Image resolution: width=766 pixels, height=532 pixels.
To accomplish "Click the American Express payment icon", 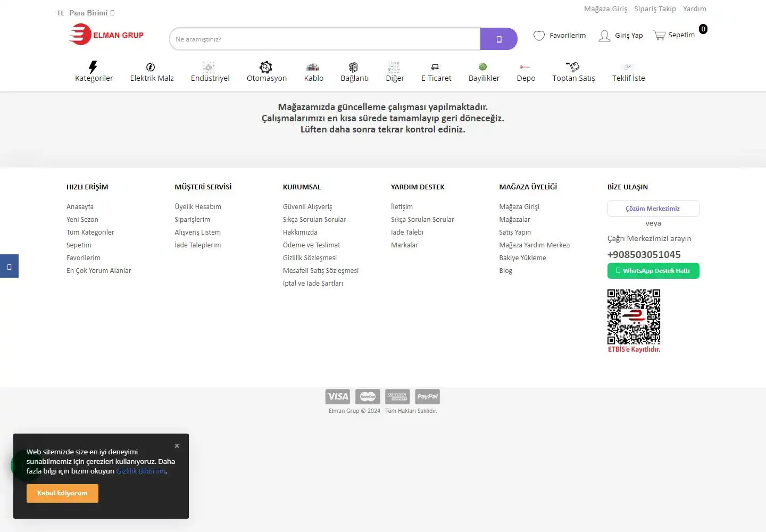I will [x=397, y=396].
